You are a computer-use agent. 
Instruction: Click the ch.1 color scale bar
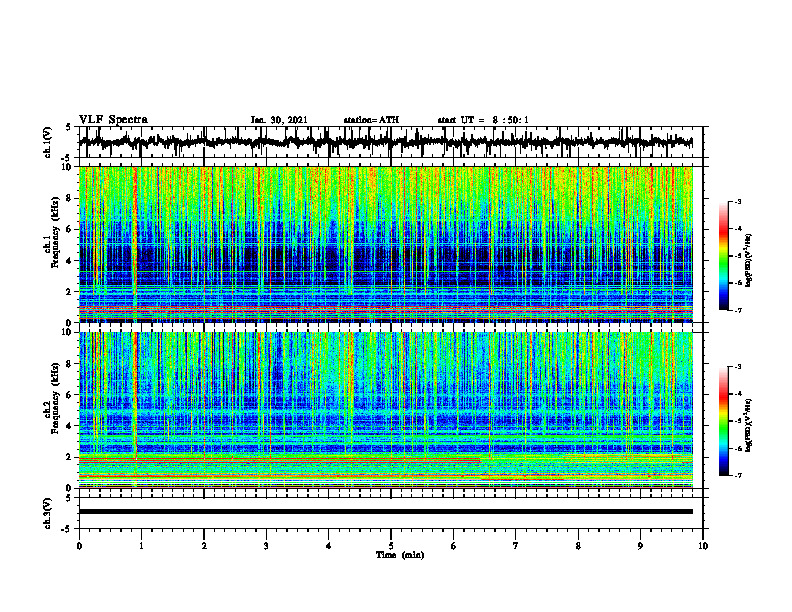click(x=724, y=256)
